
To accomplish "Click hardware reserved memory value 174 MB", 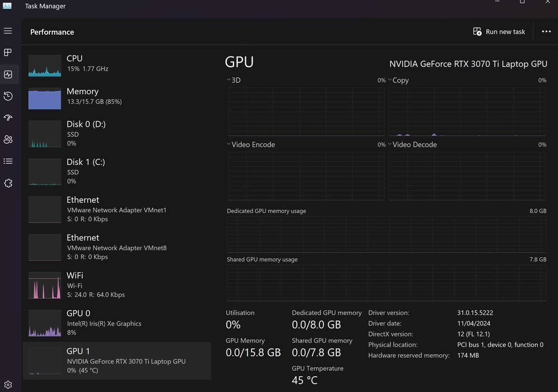I will (x=468, y=356).
